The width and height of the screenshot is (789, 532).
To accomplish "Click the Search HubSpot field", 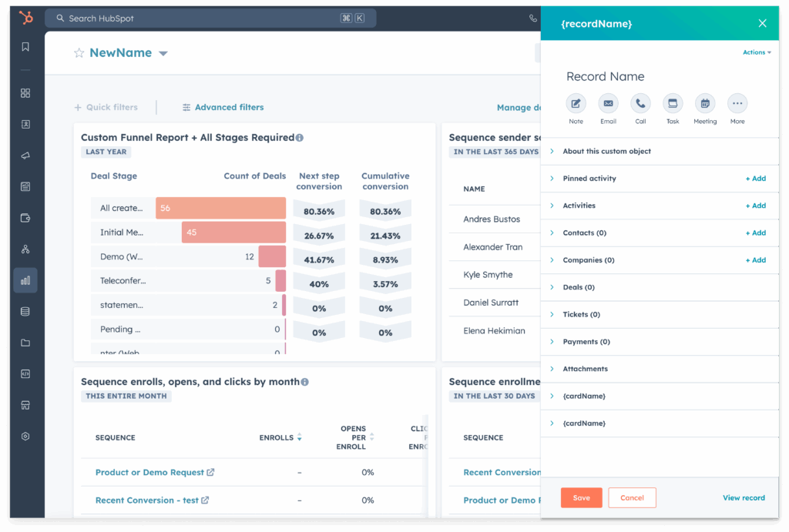I will (x=210, y=18).
